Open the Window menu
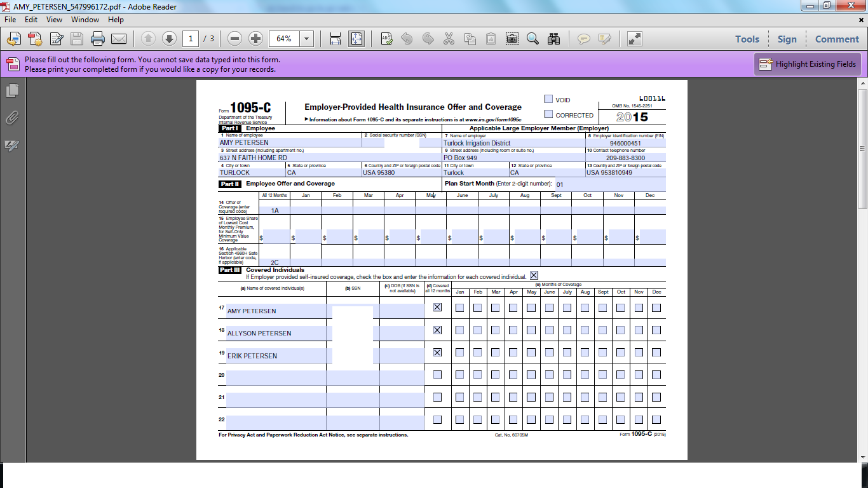Screen dimensions: 868x488 pyautogui.click(x=85, y=20)
